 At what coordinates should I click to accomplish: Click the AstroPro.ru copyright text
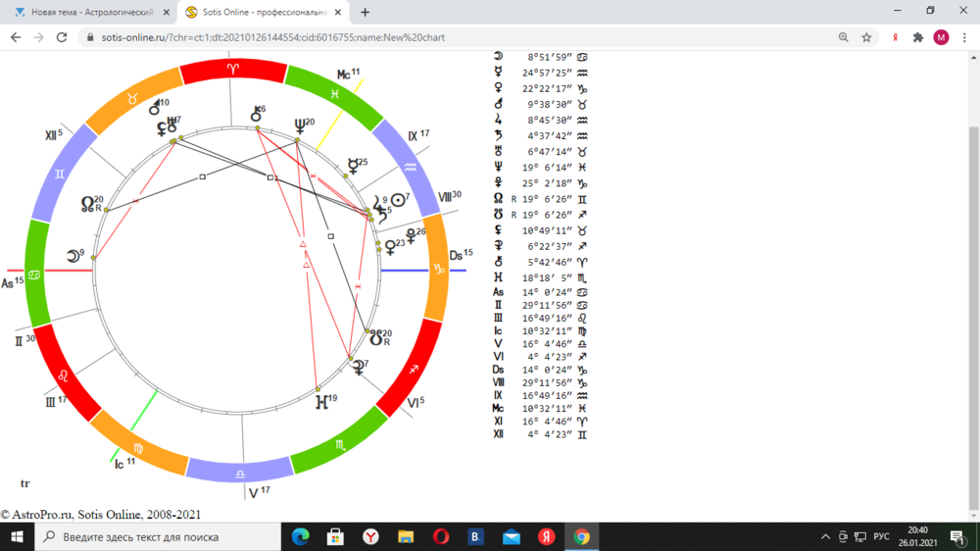coord(101,515)
